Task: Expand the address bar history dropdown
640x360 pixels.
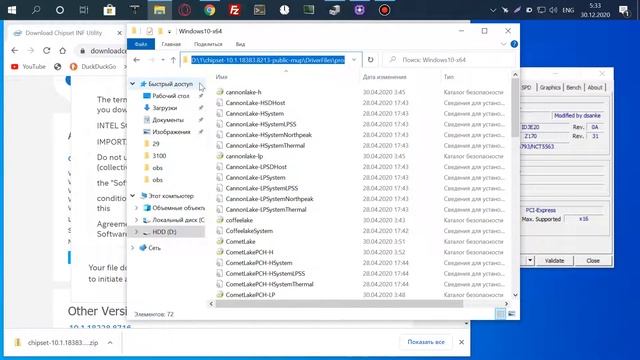Action: tap(354, 60)
